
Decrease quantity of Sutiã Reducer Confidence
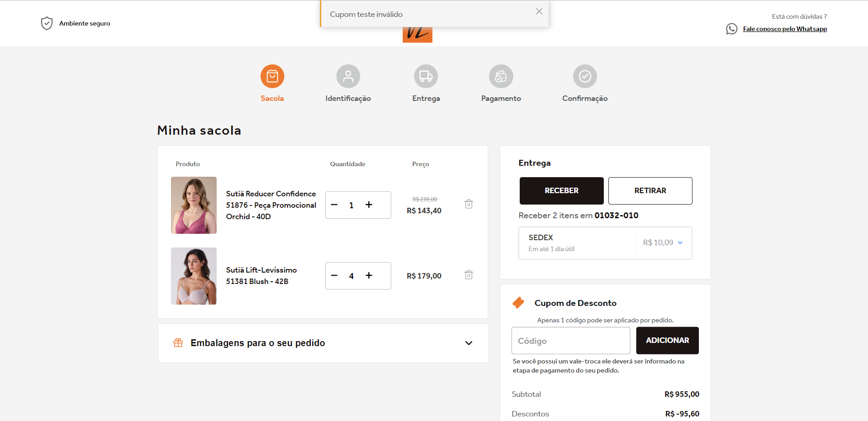click(334, 205)
